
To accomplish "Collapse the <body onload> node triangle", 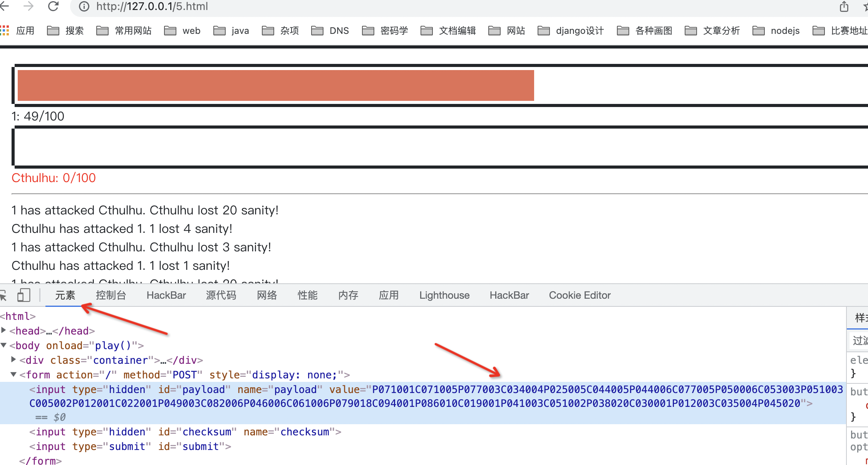I will click(x=3, y=345).
